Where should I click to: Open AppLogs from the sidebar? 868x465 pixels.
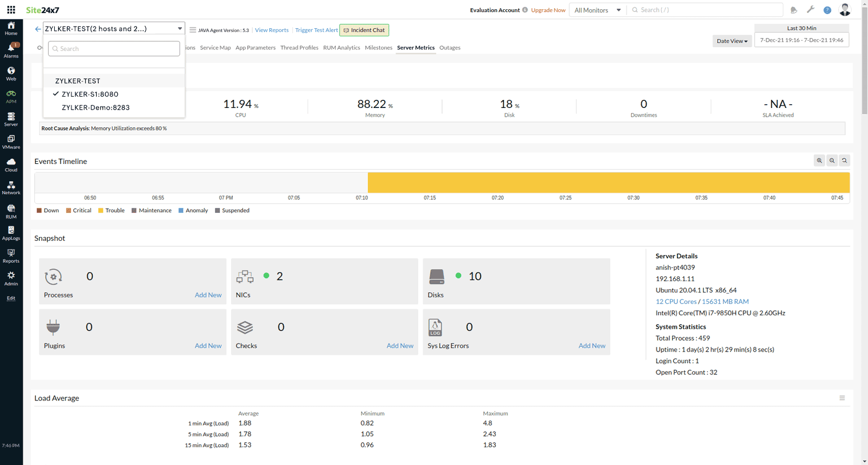[11, 233]
